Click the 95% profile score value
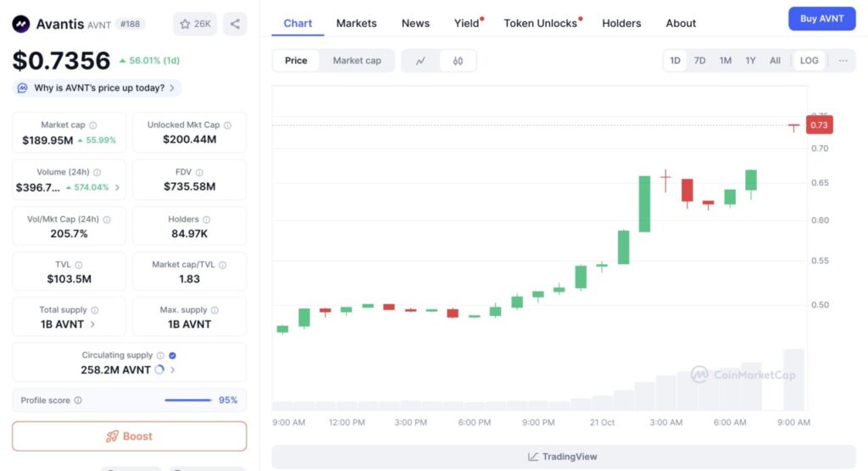 pos(228,400)
